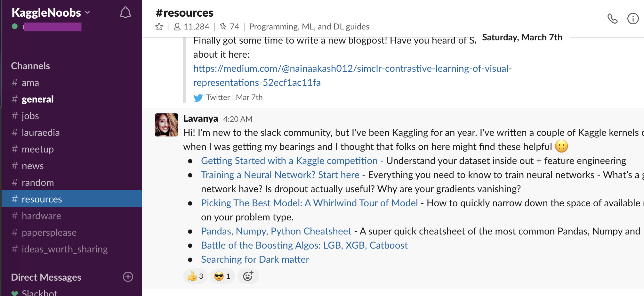Viewport: 644px width, 296px height.
Task: Open the Searching for Dark matter link
Action: [x=255, y=259]
